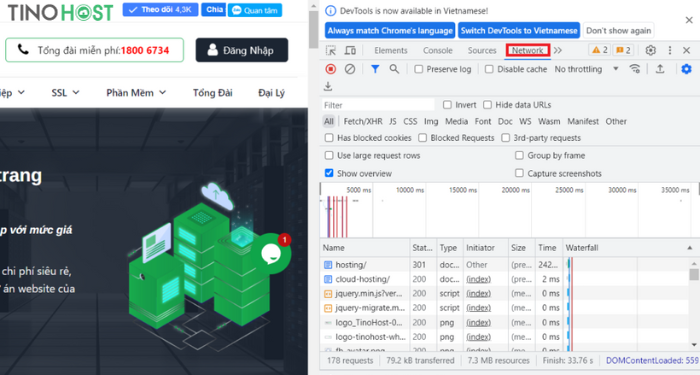700x375 pixels.
Task: Check Blocked Requests checkbox
Action: point(422,138)
